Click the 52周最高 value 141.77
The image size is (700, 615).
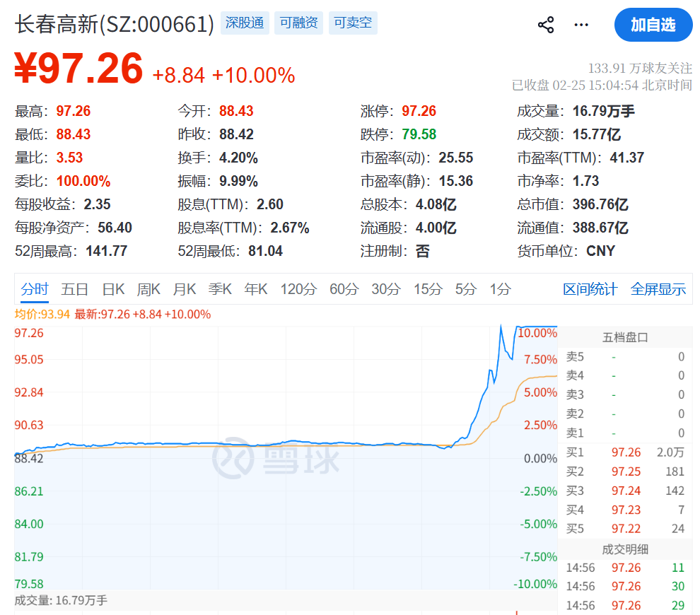coord(106,251)
